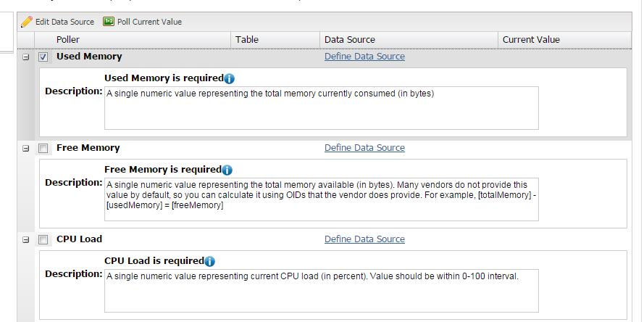Collapse the CPU Load row
The height and width of the screenshot is (322, 644).
[26, 239]
